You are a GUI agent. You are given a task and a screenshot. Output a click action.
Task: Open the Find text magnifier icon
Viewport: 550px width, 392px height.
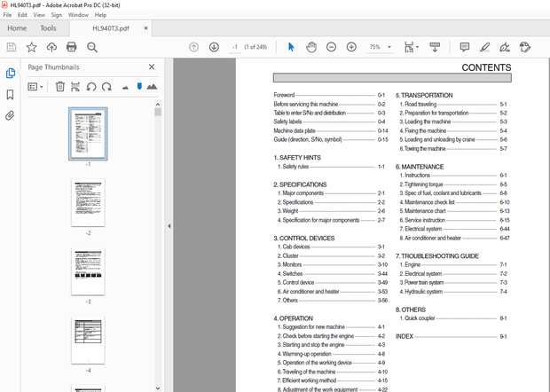(x=92, y=47)
